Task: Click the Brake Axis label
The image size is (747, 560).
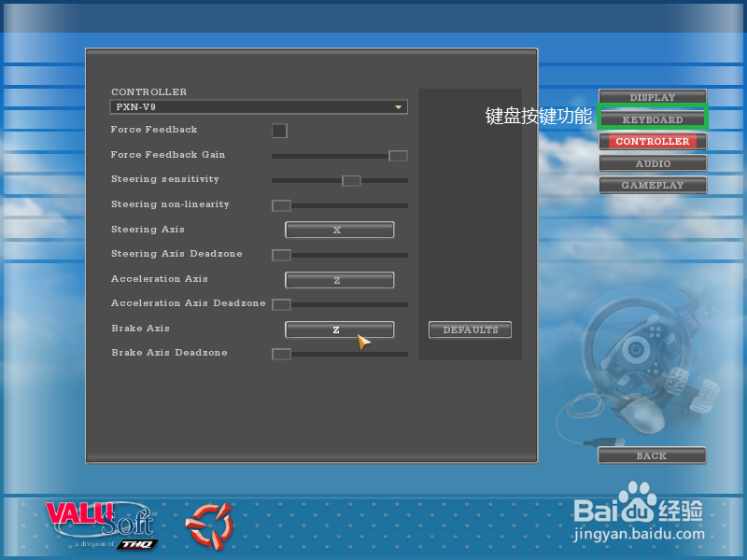Action: pos(141,329)
